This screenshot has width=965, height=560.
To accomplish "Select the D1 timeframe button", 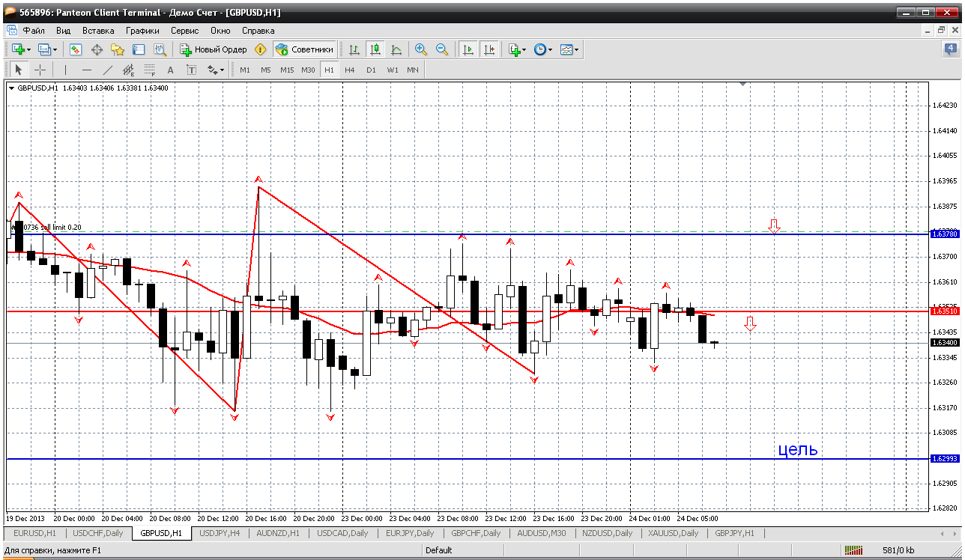I will click(x=371, y=70).
